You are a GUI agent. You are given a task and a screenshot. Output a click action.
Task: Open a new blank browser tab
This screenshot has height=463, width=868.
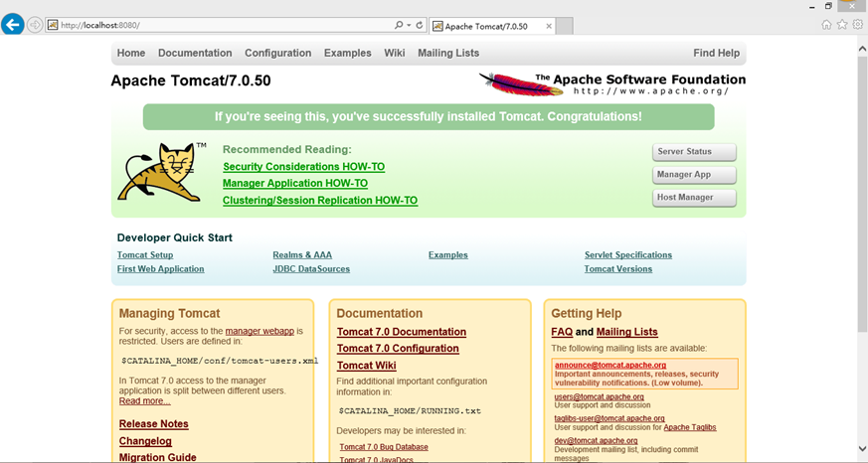564,26
